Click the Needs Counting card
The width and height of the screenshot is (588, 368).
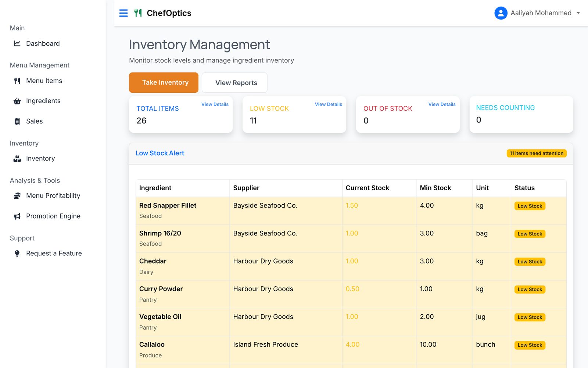click(x=521, y=114)
